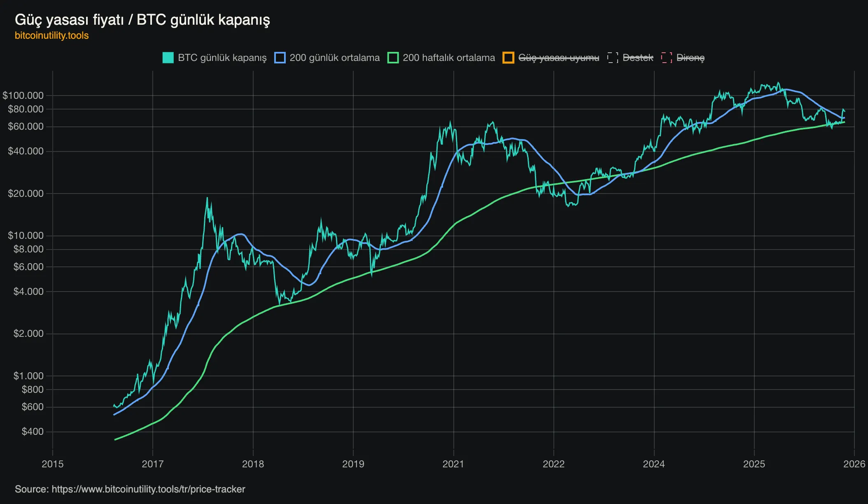Enable the Direnç legend label

tap(691, 58)
